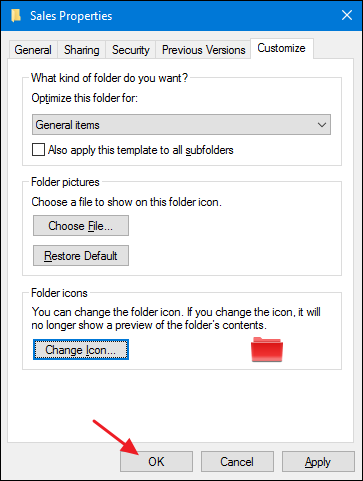363x481 pixels.
Task: Dismiss the dialog with Cancel
Action: point(237,462)
